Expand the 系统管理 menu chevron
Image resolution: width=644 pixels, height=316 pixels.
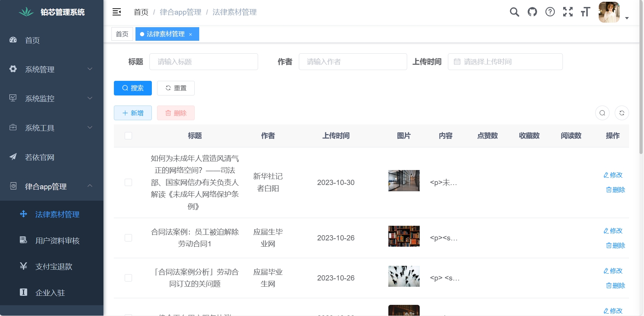click(x=90, y=69)
